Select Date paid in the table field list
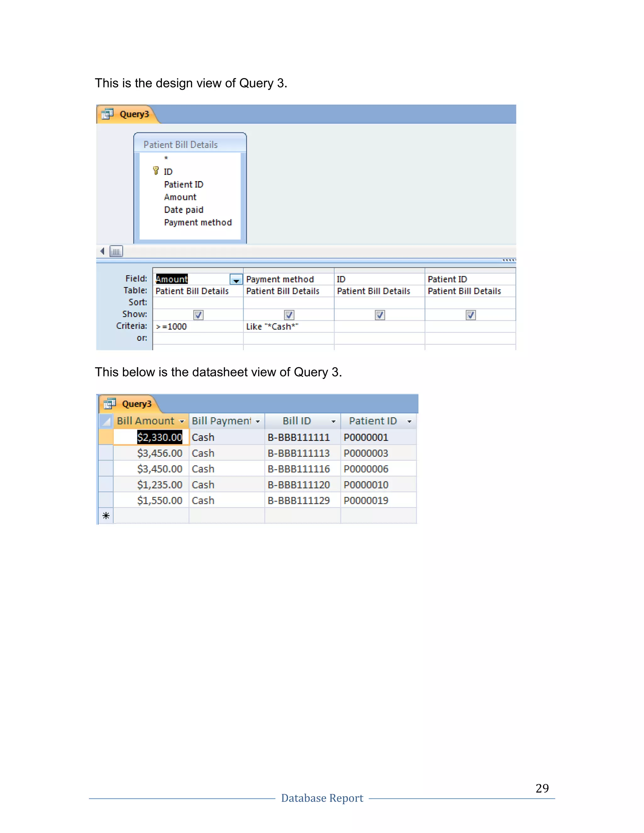This screenshot has height=833, width=644. pyautogui.click(x=184, y=210)
